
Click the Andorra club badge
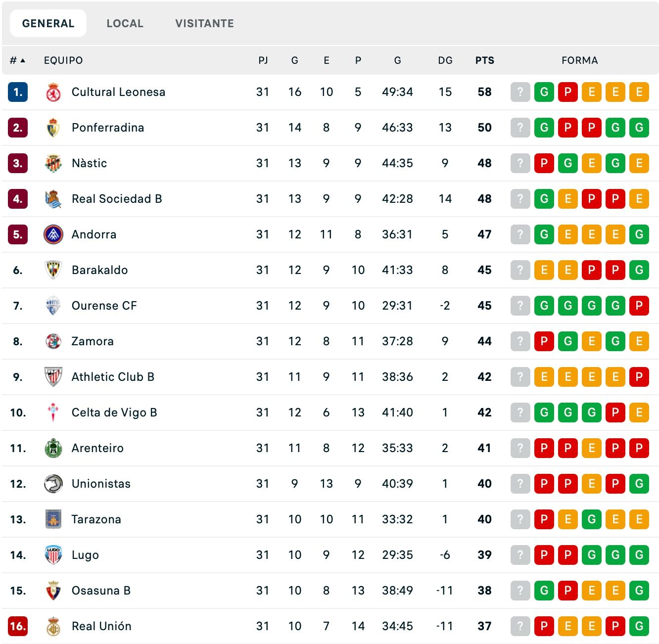click(x=53, y=234)
